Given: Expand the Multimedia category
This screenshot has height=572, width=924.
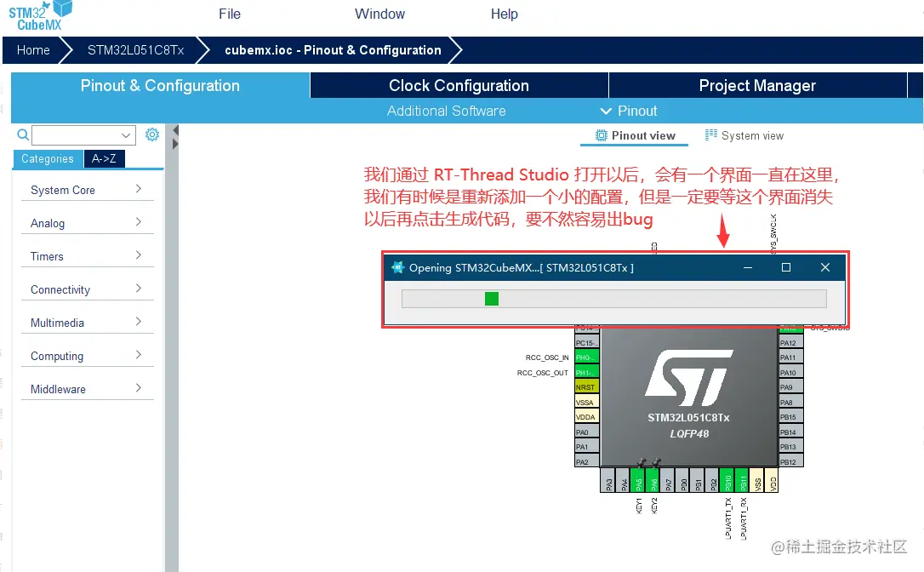Looking at the screenshot, I should point(88,323).
